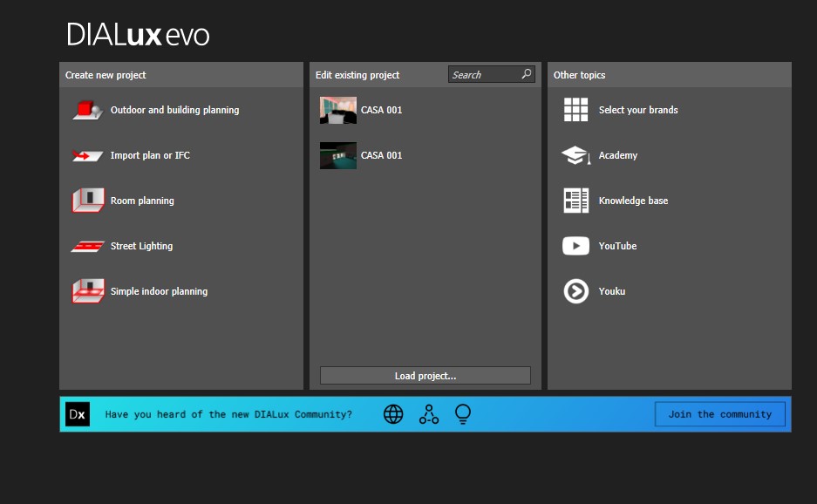This screenshot has width=817, height=504.
Task: Click the Import plan or IFC icon
Action: point(87,155)
